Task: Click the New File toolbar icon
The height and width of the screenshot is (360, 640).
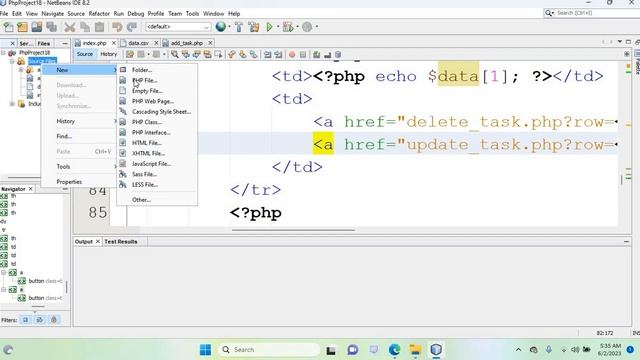Action: (8, 27)
